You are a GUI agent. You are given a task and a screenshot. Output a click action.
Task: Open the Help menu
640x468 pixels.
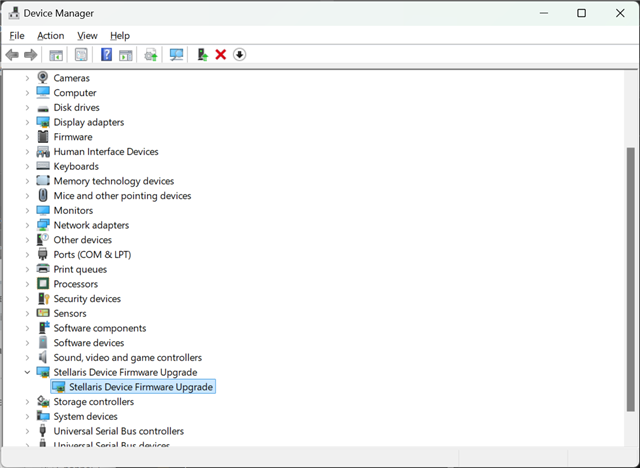click(x=120, y=35)
